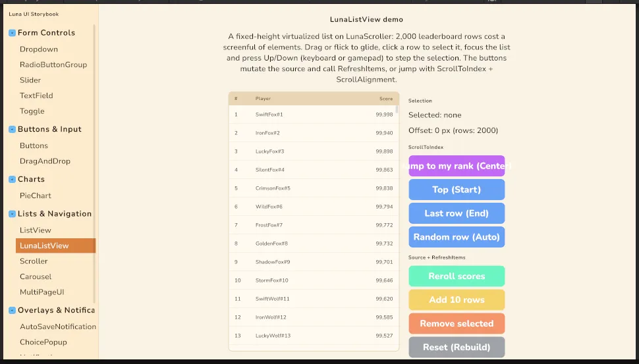Screen dimensions: 639x364
Task: Select the SwiftWolf#11 row
Action: tap(314, 299)
